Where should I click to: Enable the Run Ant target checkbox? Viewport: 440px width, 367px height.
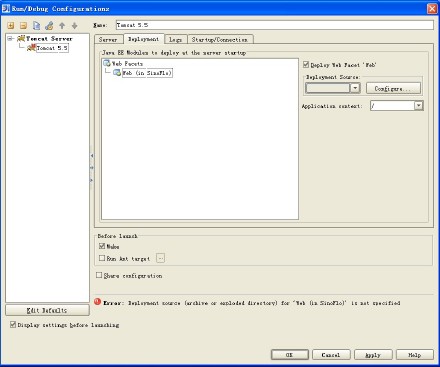(102, 258)
